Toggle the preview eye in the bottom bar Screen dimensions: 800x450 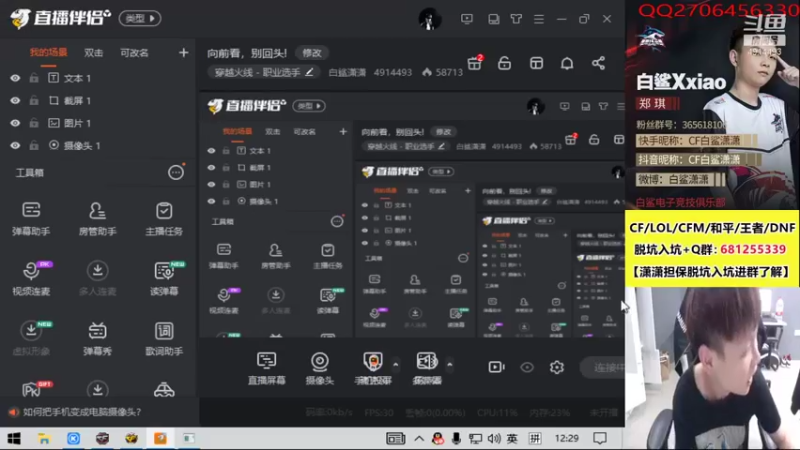527,367
